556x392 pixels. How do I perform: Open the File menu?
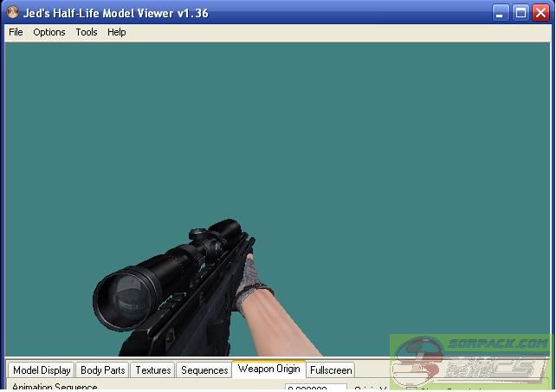coord(16,32)
